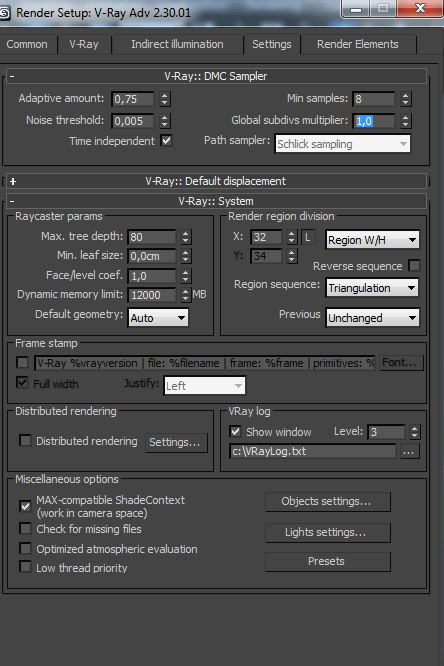The width and height of the screenshot is (444, 666).
Task: Minimize the Render Setup window
Action: 356,8
